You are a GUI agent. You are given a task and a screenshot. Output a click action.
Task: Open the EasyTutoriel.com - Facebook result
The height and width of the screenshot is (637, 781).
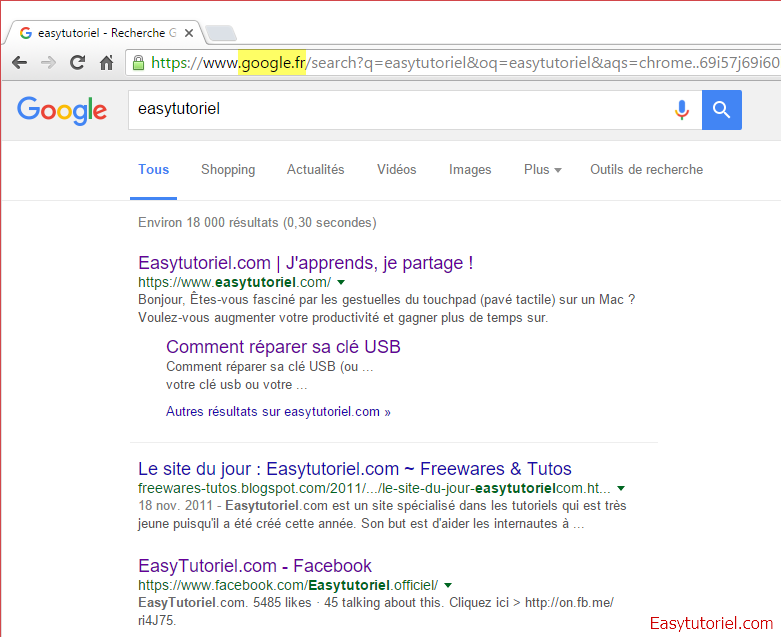255,566
